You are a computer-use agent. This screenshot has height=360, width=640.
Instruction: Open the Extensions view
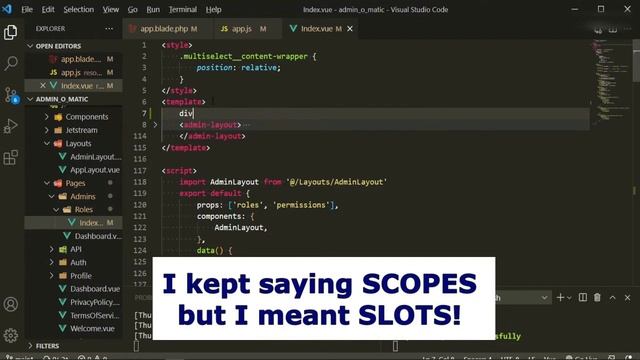click(11, 157)
